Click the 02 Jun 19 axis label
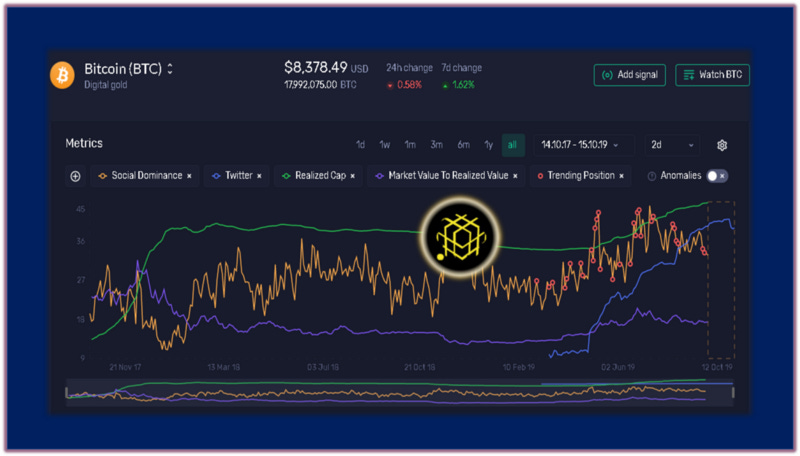This screenshot has height=456, width=800. click(x=617, y=367)
